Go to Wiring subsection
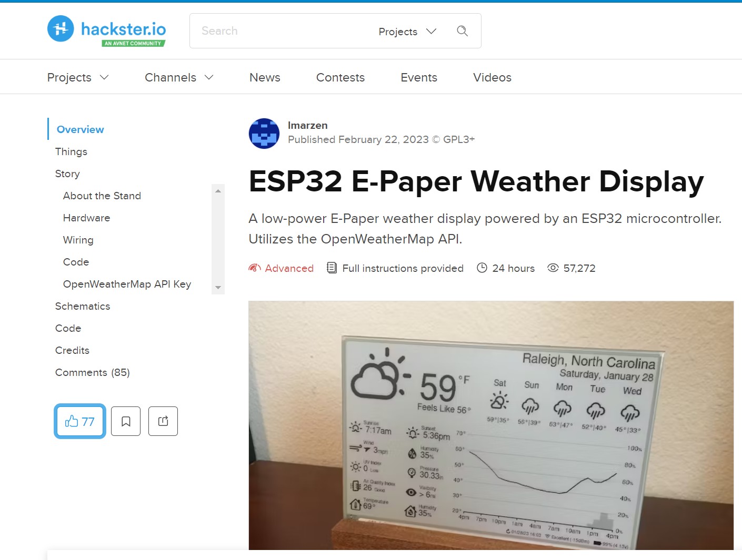742x560 pixels. (78, 240)
